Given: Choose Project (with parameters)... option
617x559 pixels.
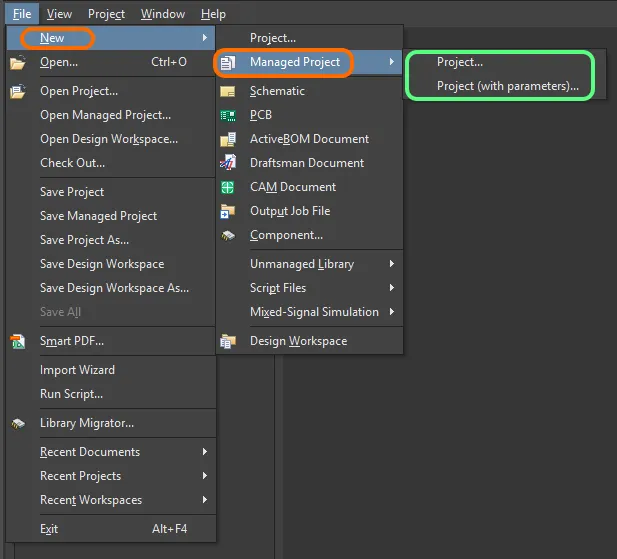Looking at the screenshot, I should (507, 86).
